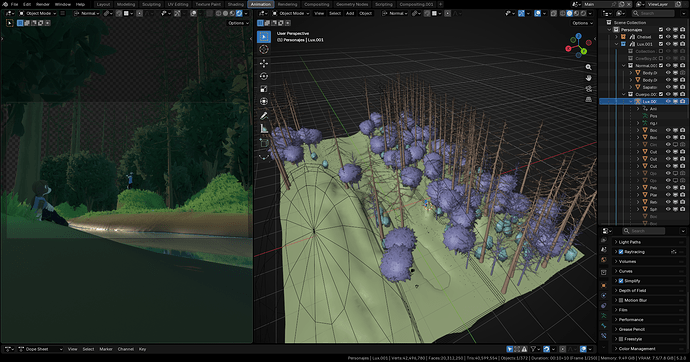Expand the Depth of Field panel

pyautogui.click(x=649, y=291)
